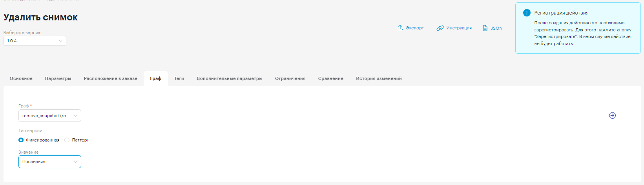Select the Фиксированная radio button

pos(21,140)
